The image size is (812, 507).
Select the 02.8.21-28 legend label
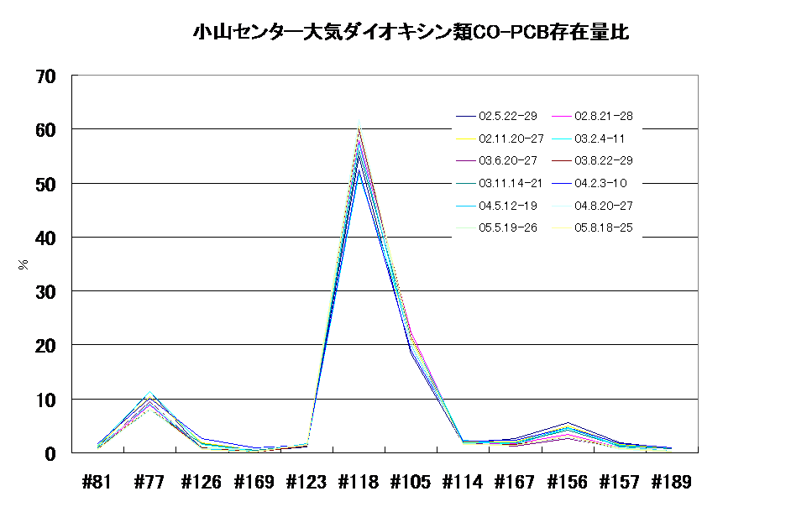pos(603,116)
